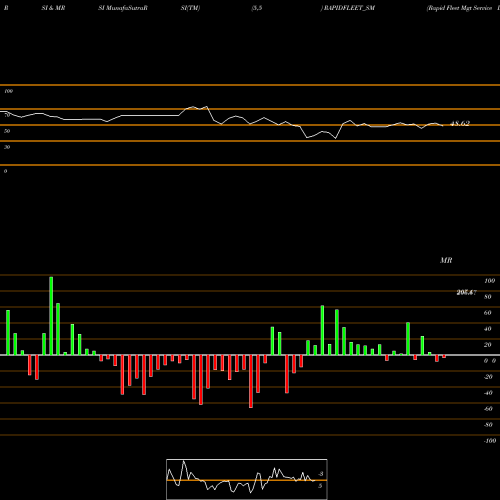Click the MR axis label 60
This screenshot has height=500, width=500.
(x=488, y=313)
